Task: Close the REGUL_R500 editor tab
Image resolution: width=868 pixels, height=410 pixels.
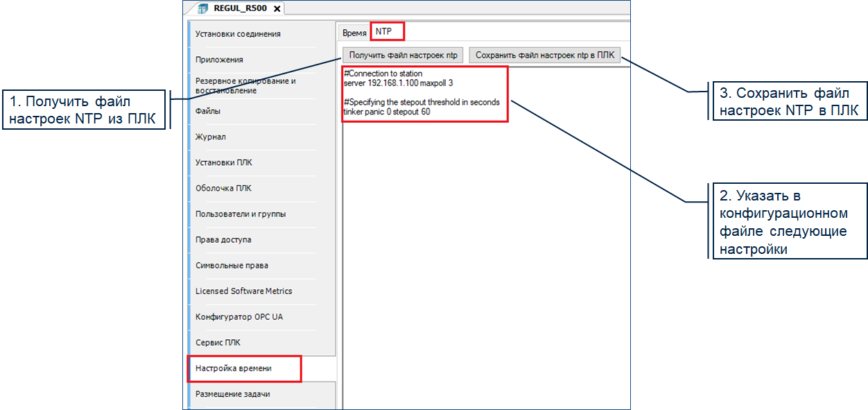Action: 277,9
